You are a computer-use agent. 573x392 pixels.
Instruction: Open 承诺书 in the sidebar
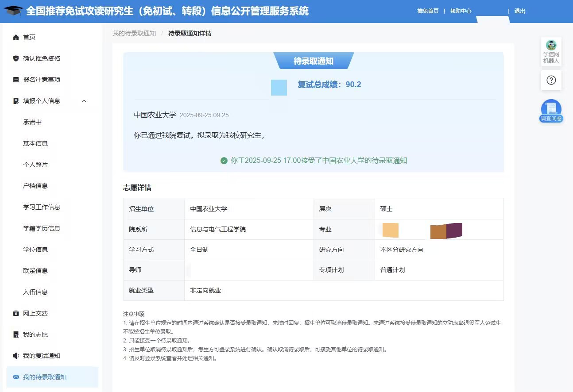32,122
